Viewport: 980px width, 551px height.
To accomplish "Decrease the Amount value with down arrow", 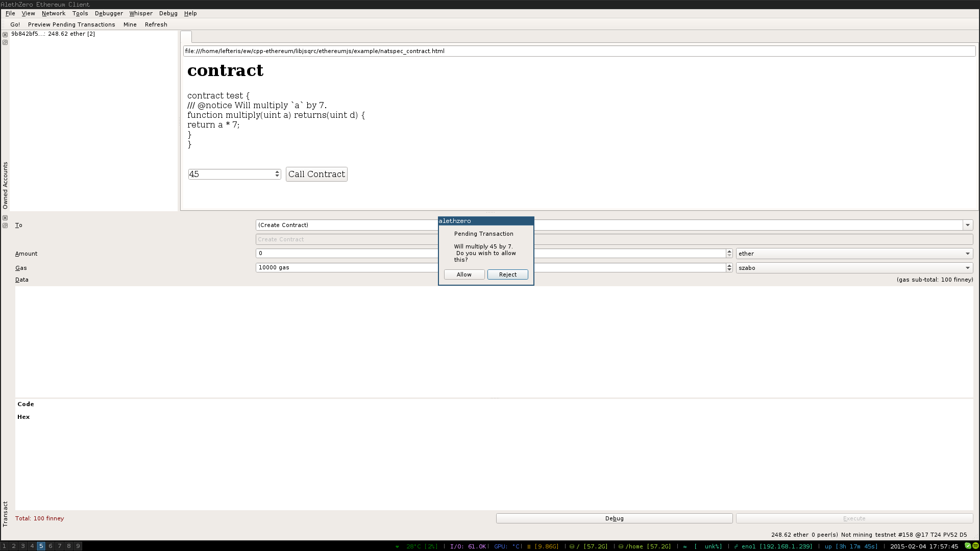I will click(729, 256).
